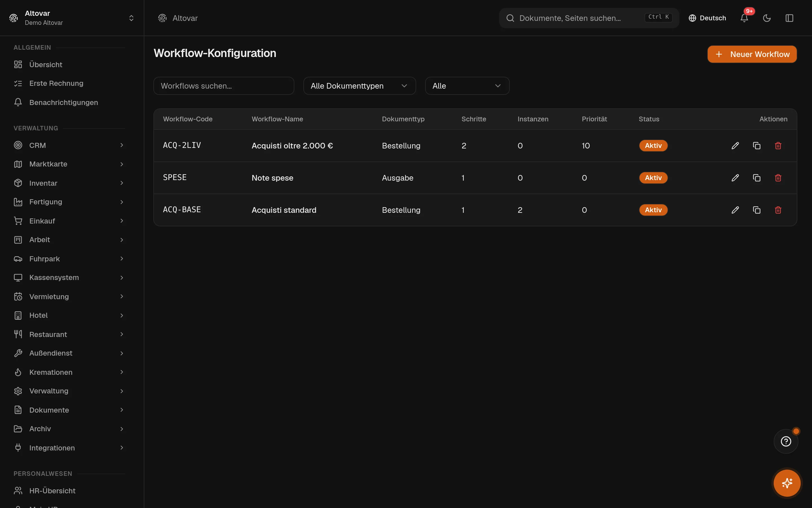The width and height of the screenshot is (812, 508).
Task: Expand the Fertigung menu chevron
Action: click(122, 202)
